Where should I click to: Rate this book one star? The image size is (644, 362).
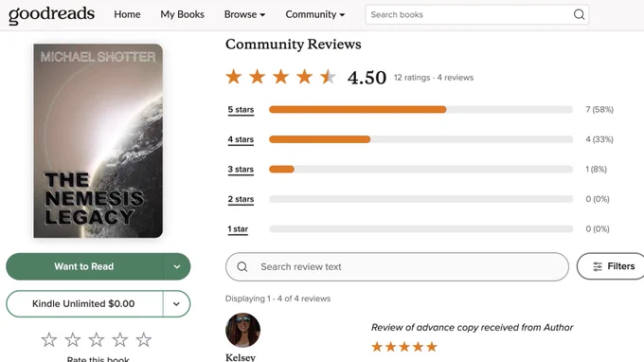tap(49, 340)
